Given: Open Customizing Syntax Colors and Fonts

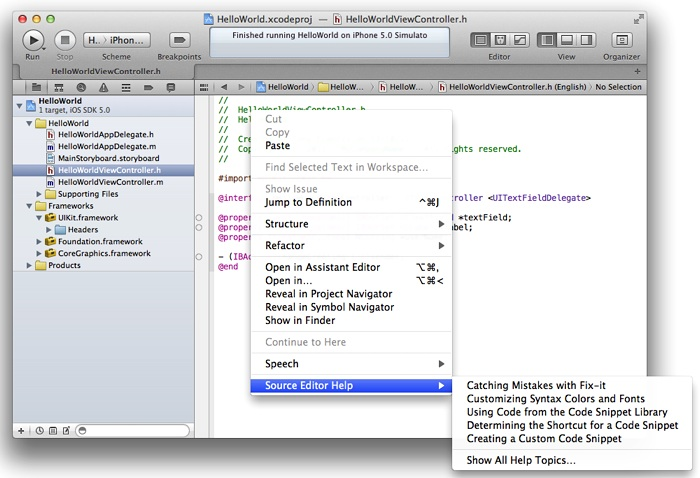Looking at the screenshot, I should 572,399.
